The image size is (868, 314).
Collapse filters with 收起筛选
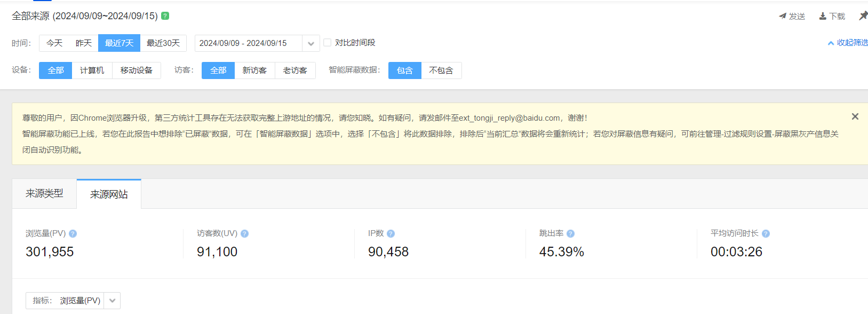tap(848, 43)
